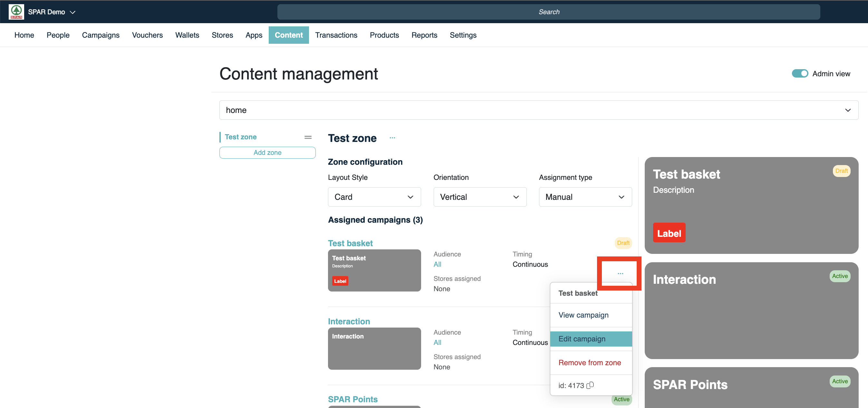Screen dimensions: 868x408
Task: Click the Search field in the top bar
Action: [x=548, y=12]
